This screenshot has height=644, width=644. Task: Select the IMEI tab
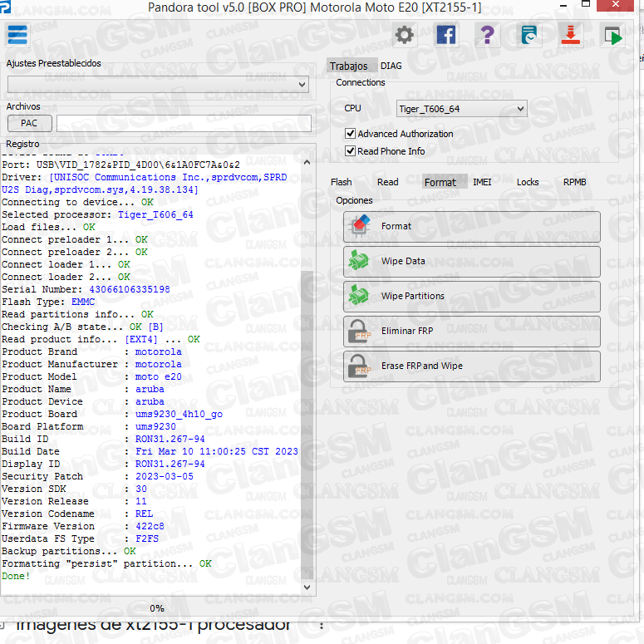tap(482, 182)
